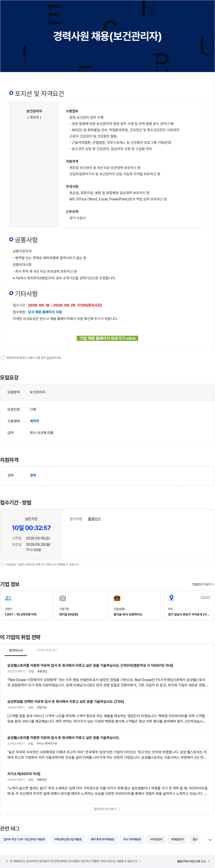
Task: Click the 계약직 employment type text
Action: click(34, 421)
